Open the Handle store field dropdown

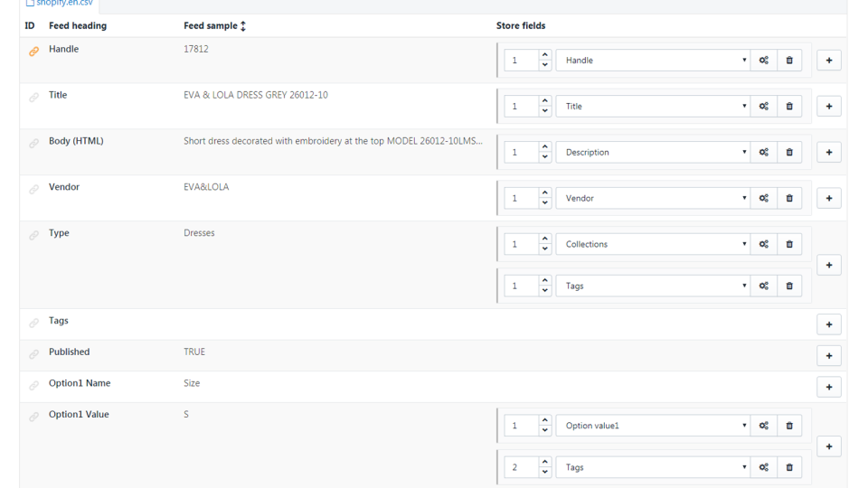point(653,61)
